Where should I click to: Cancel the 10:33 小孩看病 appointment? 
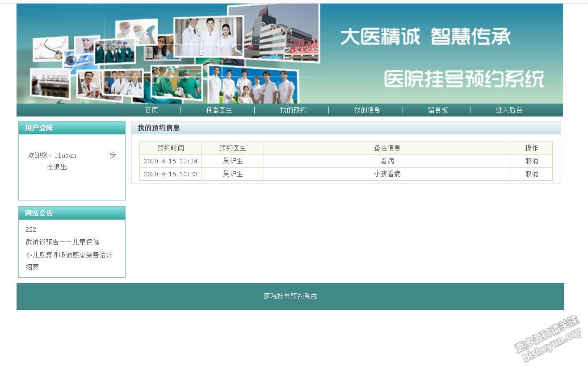coord(531,174)
